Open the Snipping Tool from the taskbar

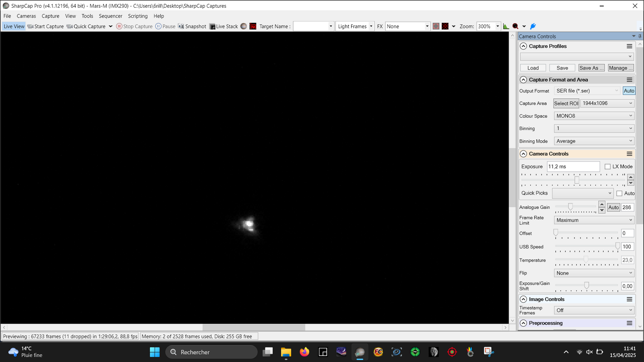point(489,352)
